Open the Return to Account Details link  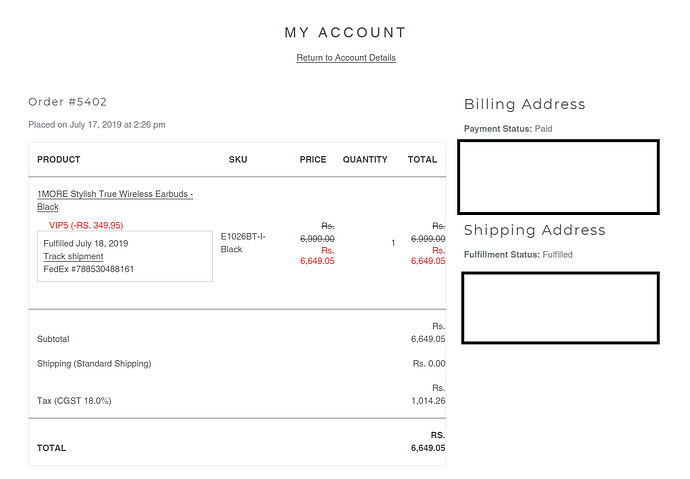[346, 58]
